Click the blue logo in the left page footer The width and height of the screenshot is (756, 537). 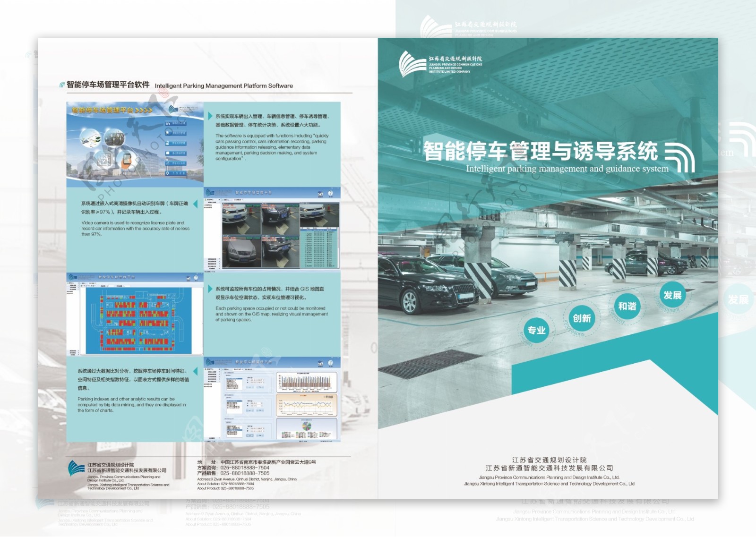(x=76, y=469)
